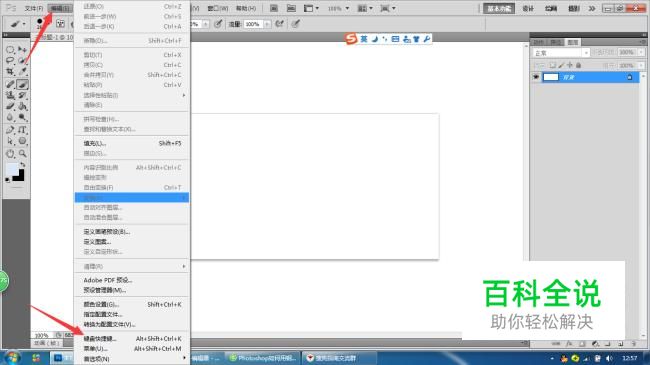Select the Hand tool
The width and height of the screenshot is (650, 365).
pos(10,153)
